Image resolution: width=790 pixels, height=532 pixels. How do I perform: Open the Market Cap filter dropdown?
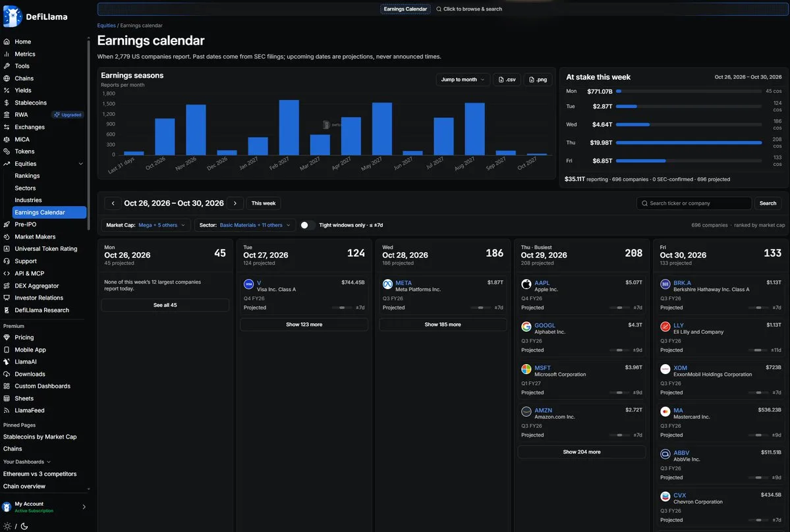coord(146,225)
